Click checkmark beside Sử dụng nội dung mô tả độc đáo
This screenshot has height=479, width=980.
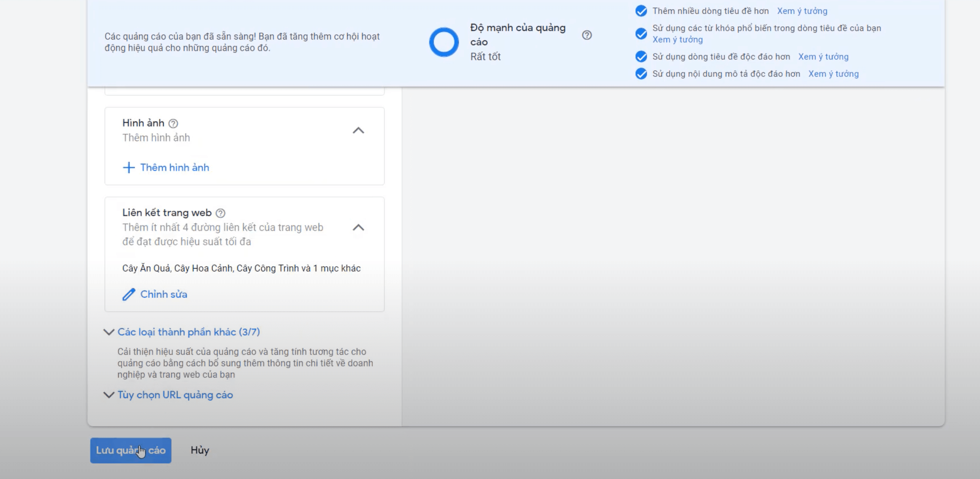[641, 74]
